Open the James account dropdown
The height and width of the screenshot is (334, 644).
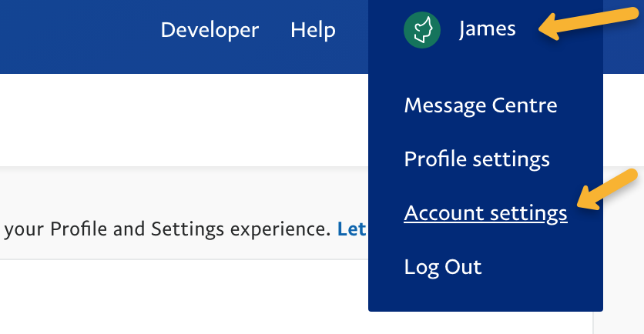click(487, 30)
